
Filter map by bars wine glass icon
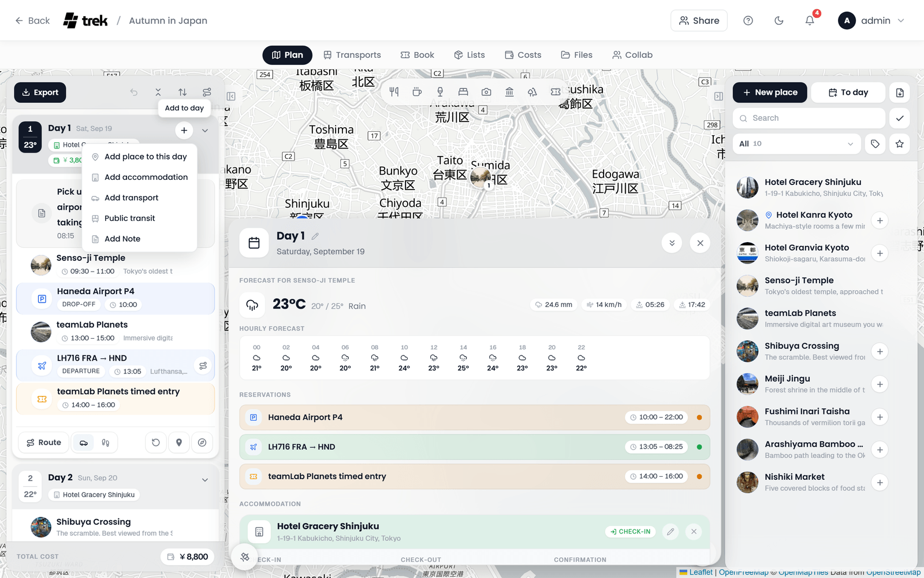pos(440,92)
